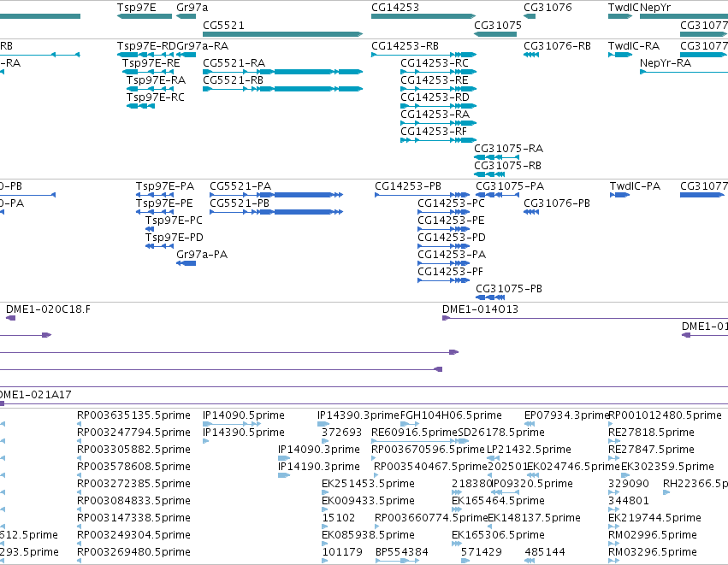728x565 pixels.
Task: Select protein label CG14253-PD
Action: (x=452, y=238)
